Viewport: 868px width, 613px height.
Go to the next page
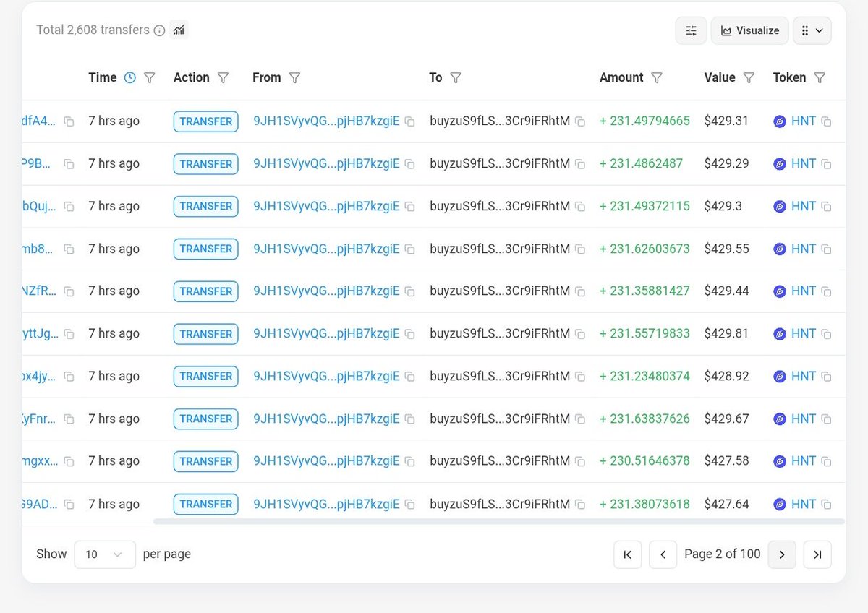782,554
